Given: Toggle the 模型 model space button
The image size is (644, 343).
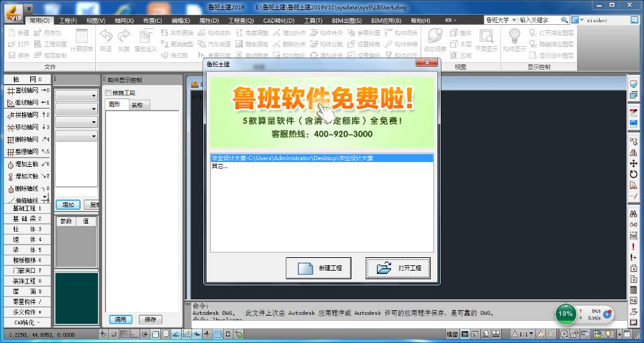Looking at the screenshot, I should point(452,334).
